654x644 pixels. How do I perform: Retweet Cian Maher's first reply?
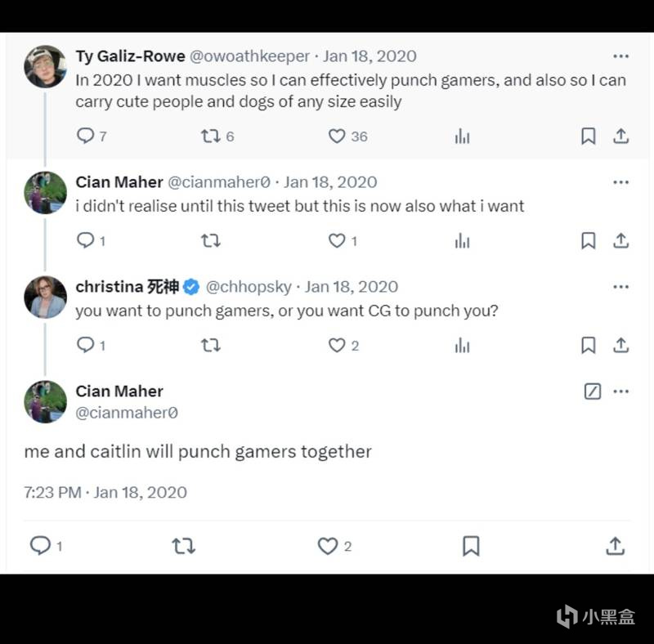point(210,240)
